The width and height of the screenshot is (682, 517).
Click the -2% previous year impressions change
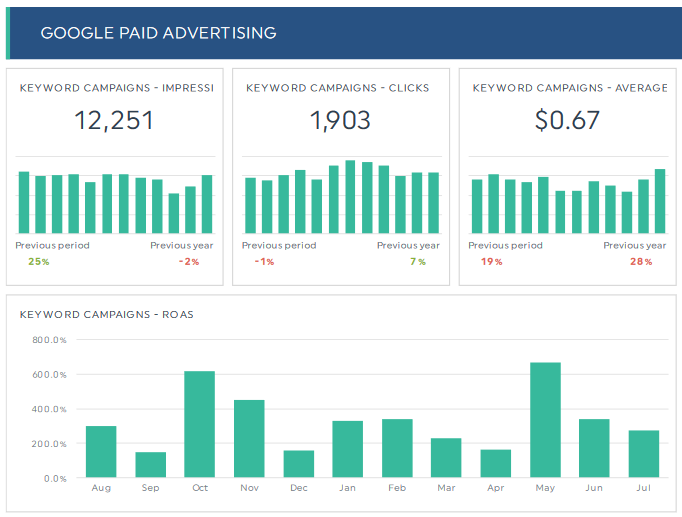[189, 262]
